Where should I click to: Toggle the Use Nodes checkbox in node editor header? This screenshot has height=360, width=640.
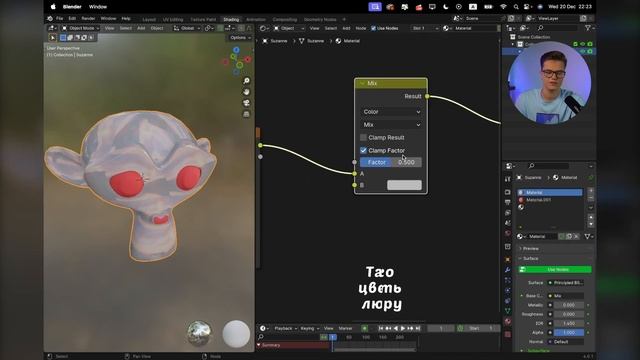click(x=373, y=28)
